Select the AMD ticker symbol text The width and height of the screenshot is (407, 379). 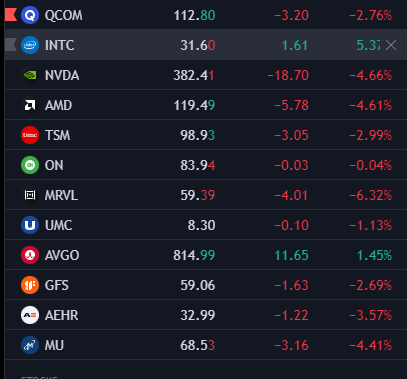[x=58, y=106]
